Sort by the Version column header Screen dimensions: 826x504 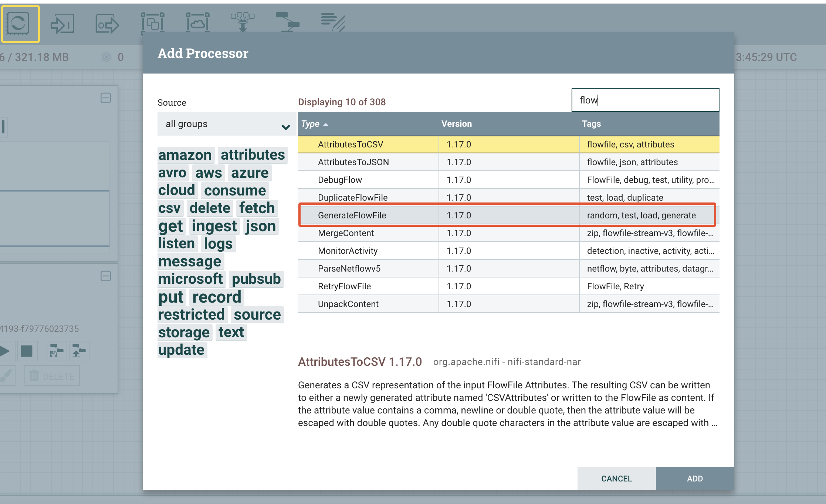(509, 124)
